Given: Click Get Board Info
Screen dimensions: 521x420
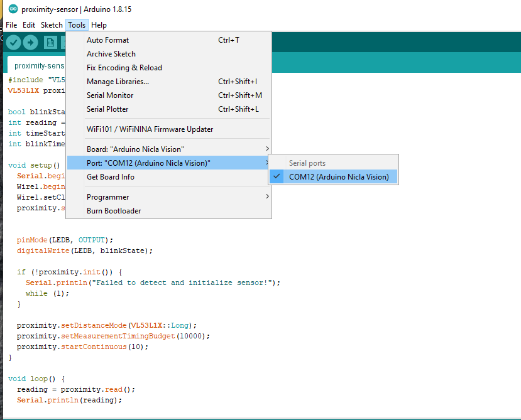Looking at the screenshot, I should click(x=110, y=177).
